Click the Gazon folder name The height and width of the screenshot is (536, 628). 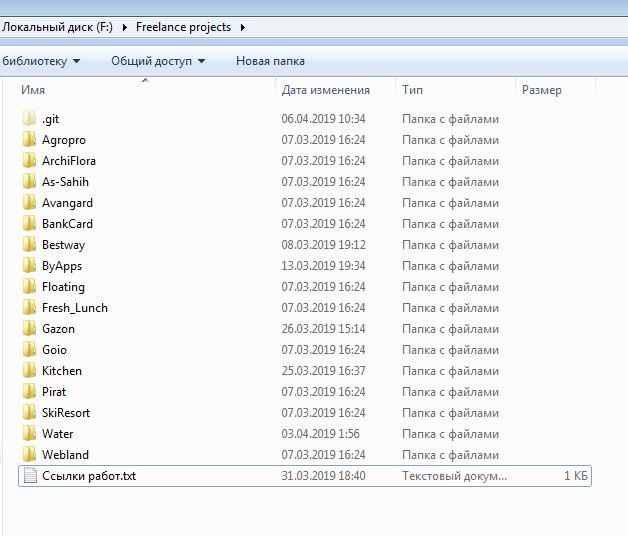coord(58,329)
